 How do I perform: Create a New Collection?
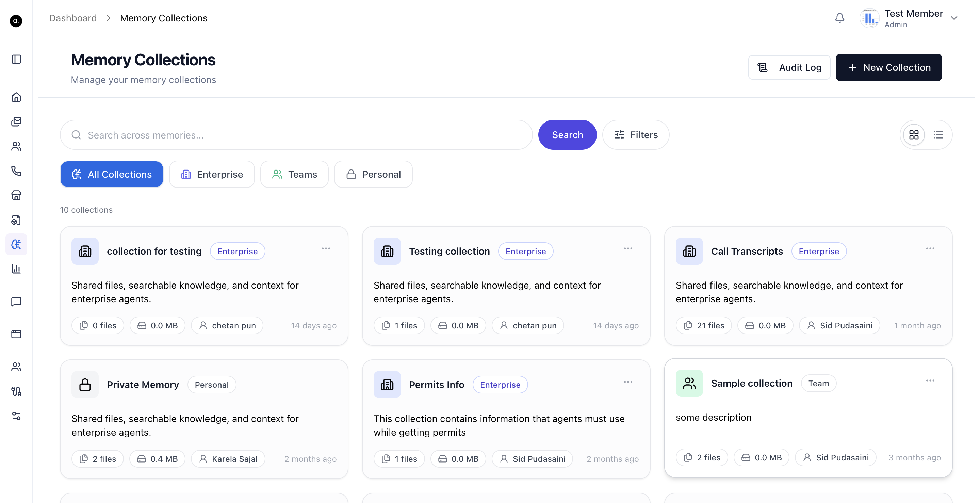pos(889,67)
